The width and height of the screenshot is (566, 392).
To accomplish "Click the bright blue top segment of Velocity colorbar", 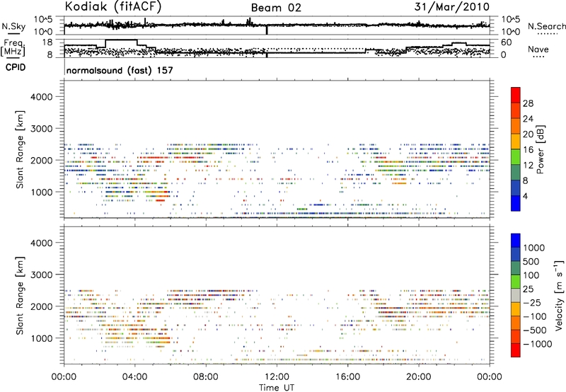I will tap(516, 241).
